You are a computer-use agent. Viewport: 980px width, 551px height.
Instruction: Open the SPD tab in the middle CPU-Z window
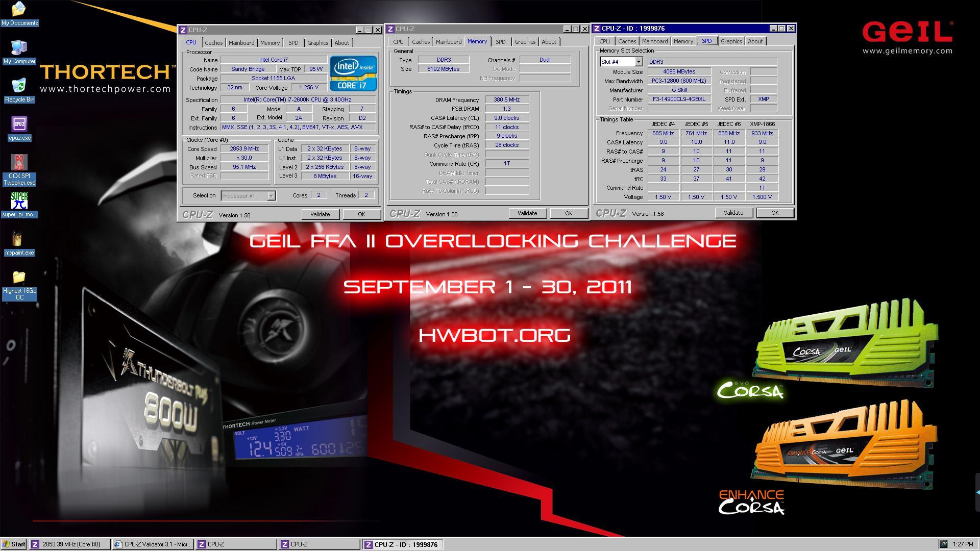click(x=501, y=42)
